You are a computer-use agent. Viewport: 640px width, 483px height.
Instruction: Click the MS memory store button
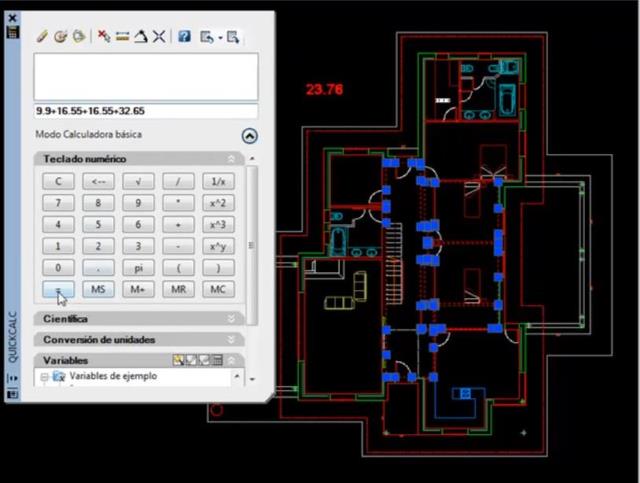click(98, 289)
